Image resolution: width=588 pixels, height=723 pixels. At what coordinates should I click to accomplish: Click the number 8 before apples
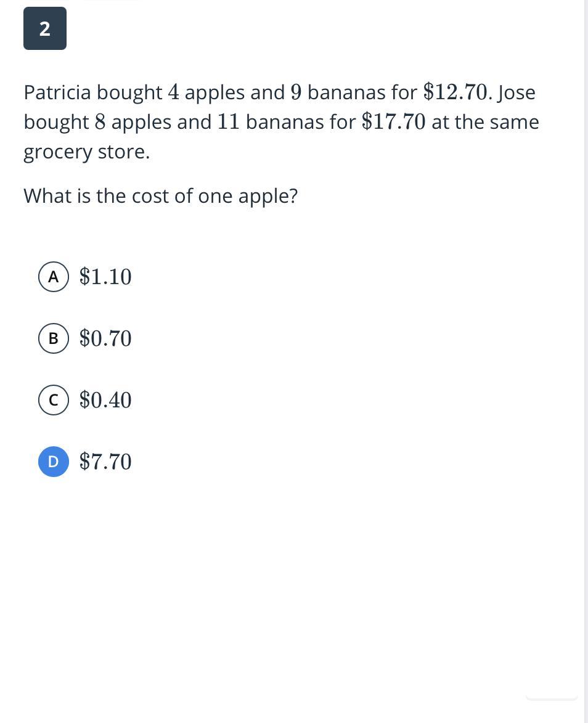[x=100, y=122]
